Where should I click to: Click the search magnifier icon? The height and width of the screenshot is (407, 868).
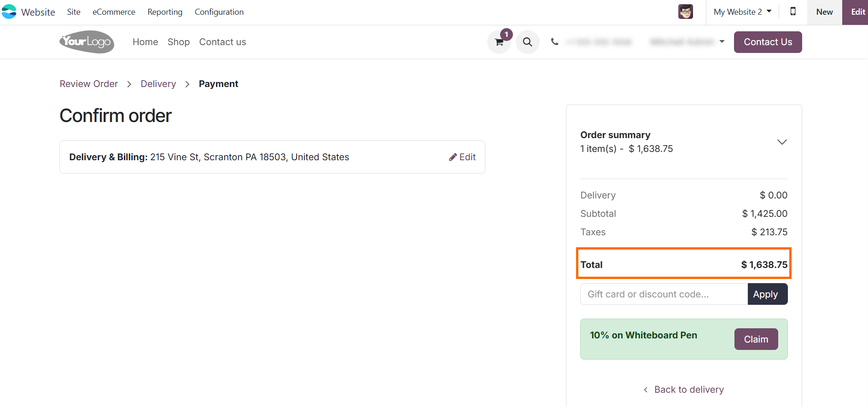point(527,42)
